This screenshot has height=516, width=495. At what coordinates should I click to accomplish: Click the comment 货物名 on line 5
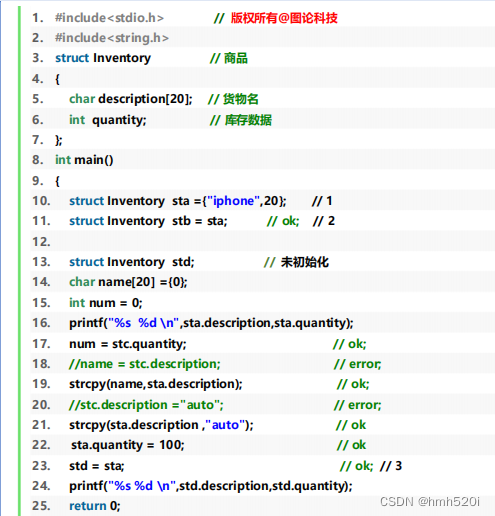click(x=233, y=99)
